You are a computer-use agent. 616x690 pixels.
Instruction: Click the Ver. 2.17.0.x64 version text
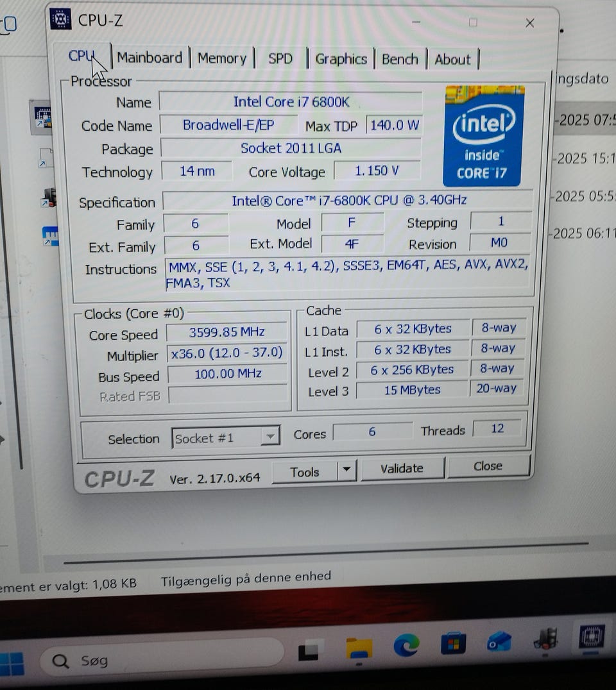(x=215, y=478)
